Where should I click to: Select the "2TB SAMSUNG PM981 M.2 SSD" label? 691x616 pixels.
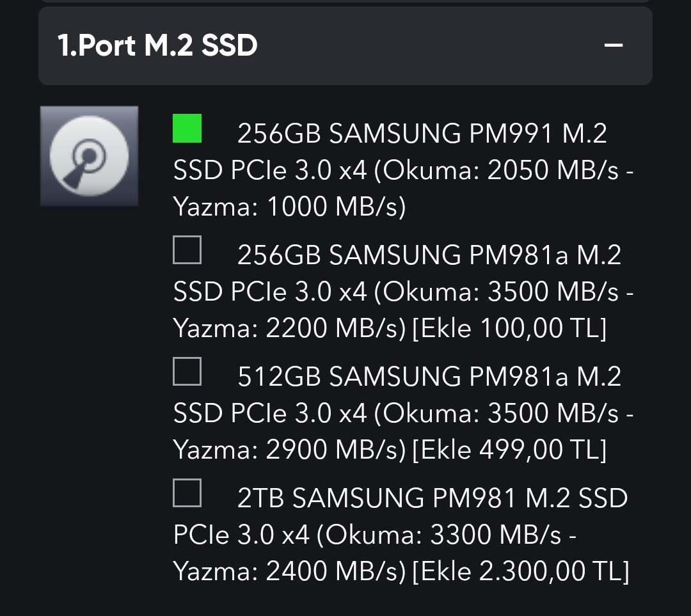[x=433, y=499]
